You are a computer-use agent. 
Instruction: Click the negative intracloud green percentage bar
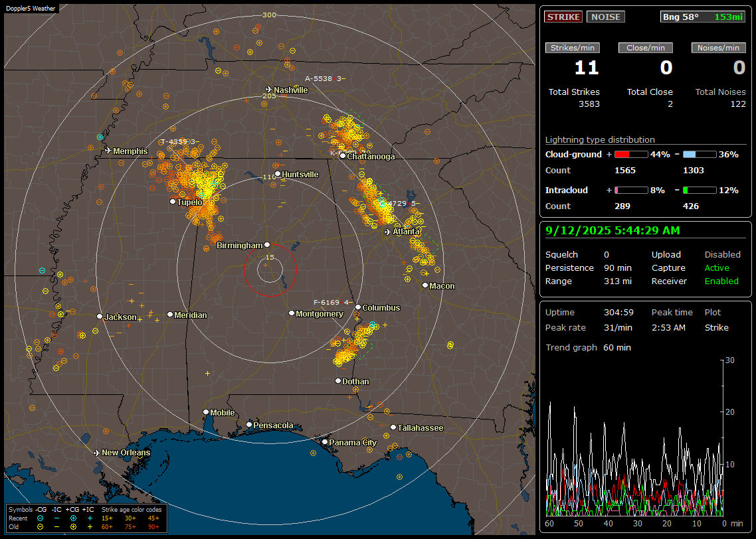[x=700, y=191]
